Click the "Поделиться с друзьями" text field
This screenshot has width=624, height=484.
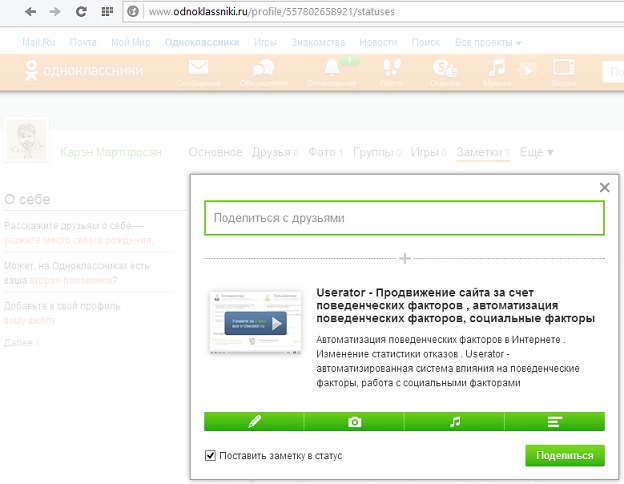click(x=404, y=217)
